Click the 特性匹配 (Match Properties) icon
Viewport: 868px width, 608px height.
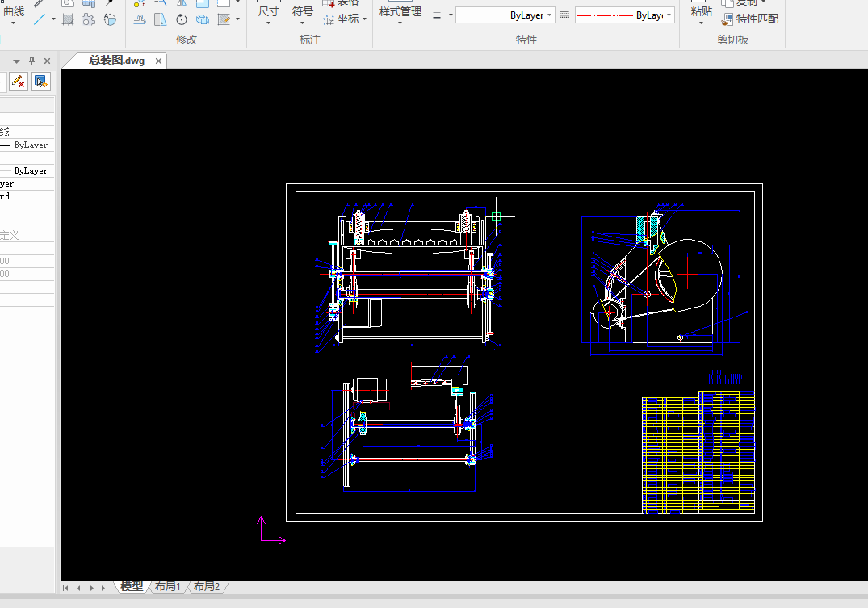[x=728, y=19]
